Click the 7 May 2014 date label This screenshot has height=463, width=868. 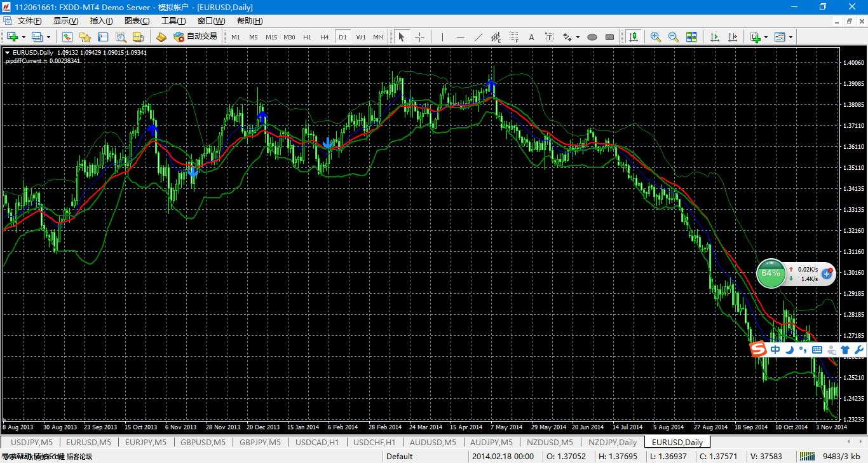point(506,427)
